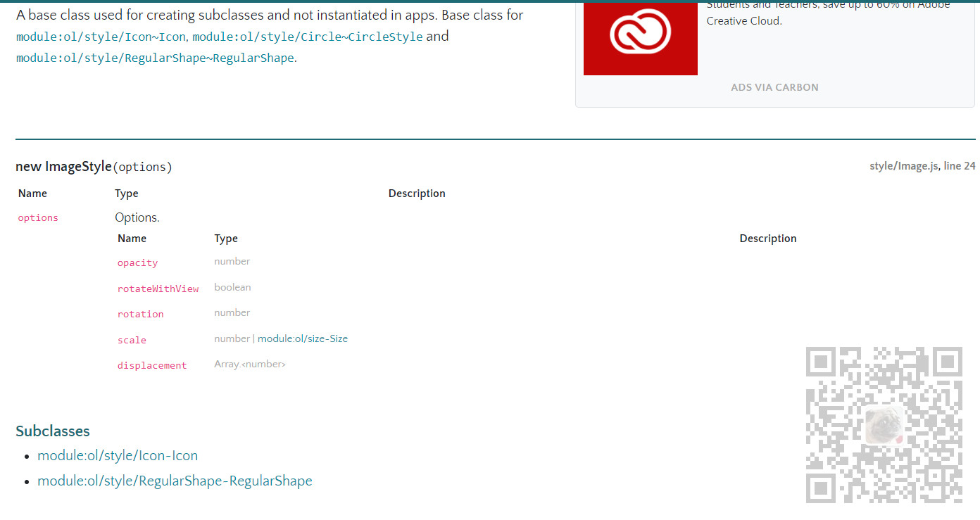The image size is (980, 520).
Task: Click the rotation option name
Action: (140, 314)
